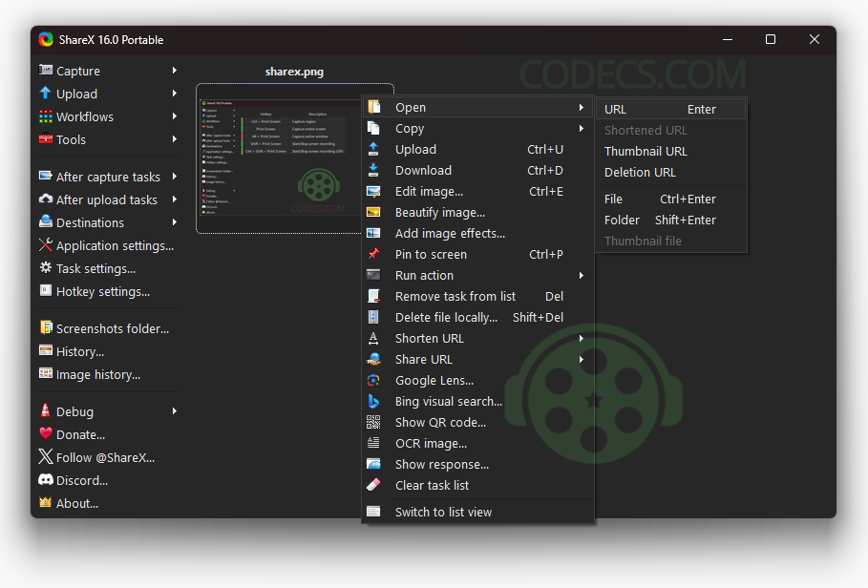
Task: Click the Capture icon in the sidebar
Action: [46, 71]
